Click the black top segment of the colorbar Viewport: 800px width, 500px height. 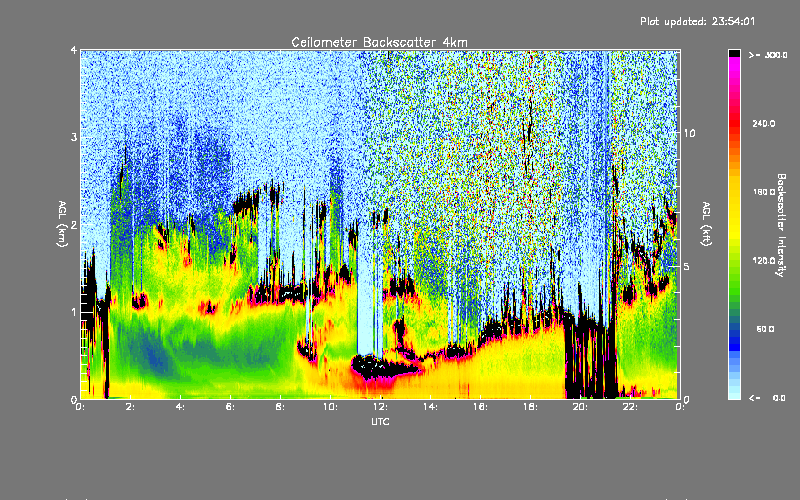coord(734,53)
